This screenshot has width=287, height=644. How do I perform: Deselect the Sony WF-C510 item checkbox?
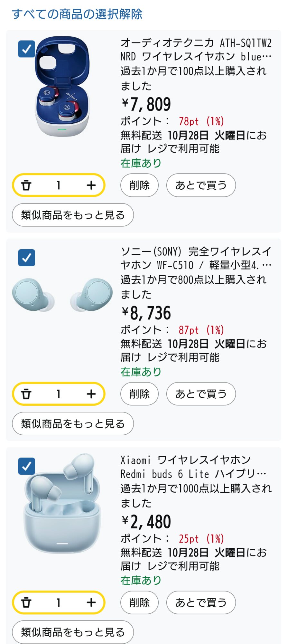coord(26,258)
